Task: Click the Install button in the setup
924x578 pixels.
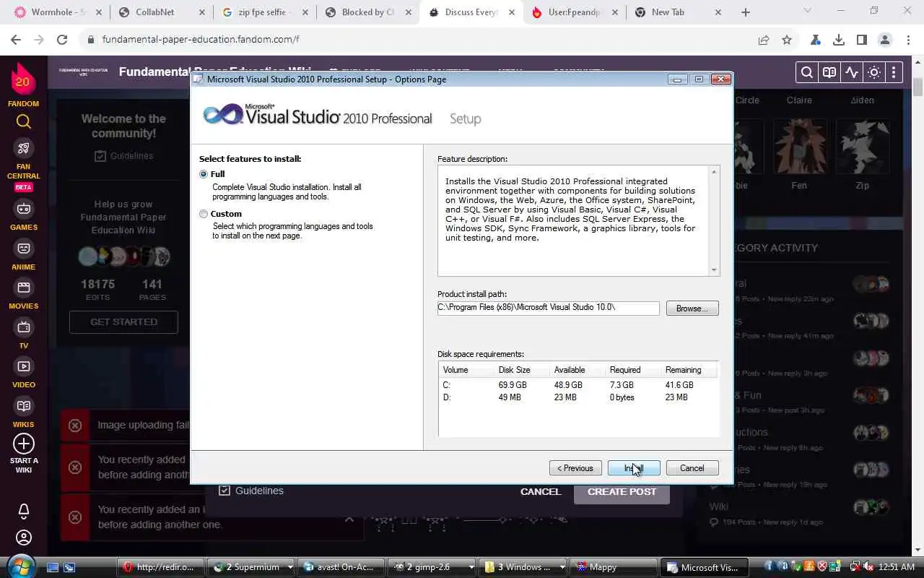Action: pos(633,468)
